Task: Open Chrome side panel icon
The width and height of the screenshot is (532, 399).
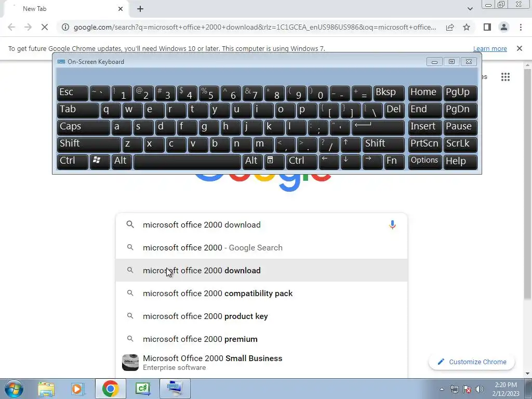Action: coord(487,27)
